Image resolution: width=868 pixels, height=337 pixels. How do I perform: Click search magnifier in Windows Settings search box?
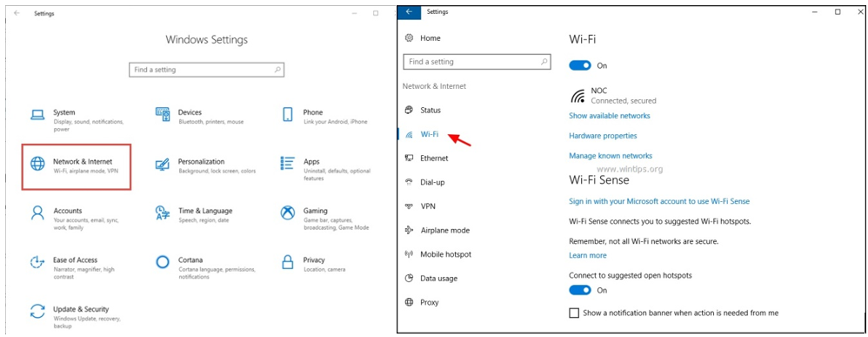[277, 70]
